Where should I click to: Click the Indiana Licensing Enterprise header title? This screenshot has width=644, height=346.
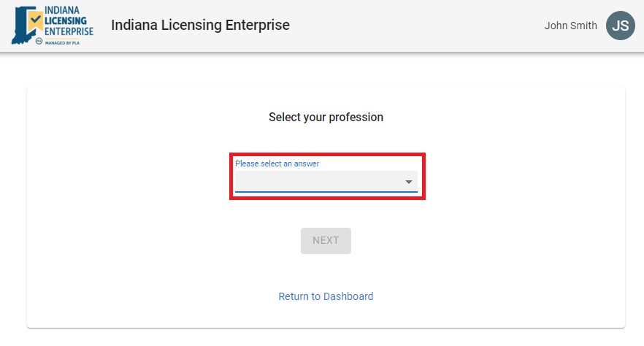tap(200, 26)
